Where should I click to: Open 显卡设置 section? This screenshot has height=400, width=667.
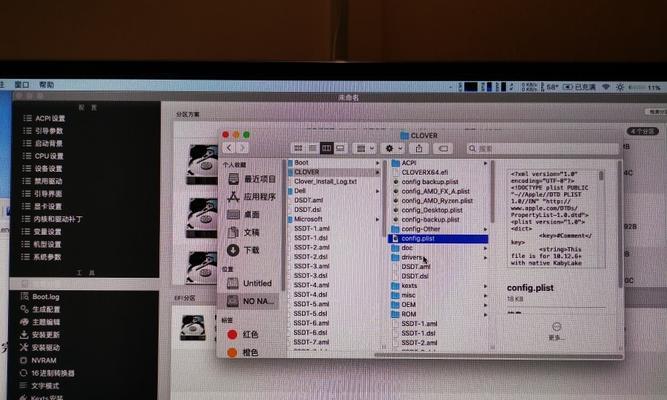coord(43,206)
